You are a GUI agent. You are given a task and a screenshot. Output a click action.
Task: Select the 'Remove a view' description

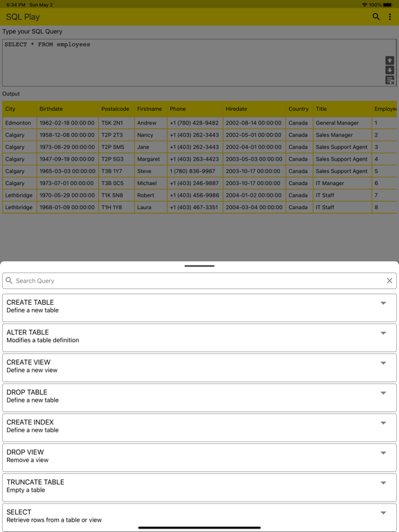tap(28, 460)
